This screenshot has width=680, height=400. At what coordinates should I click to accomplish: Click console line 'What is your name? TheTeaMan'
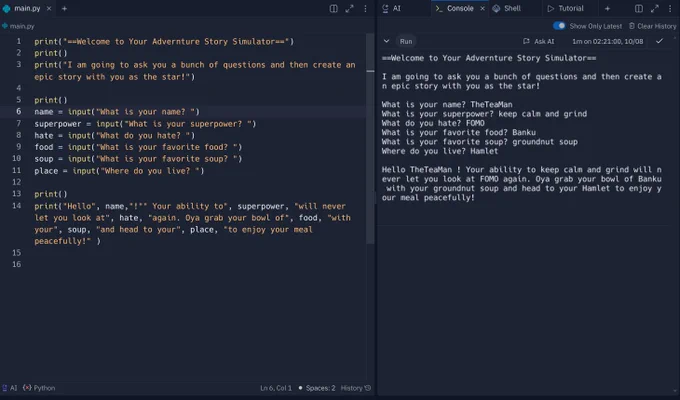click(x=447, y=104)
